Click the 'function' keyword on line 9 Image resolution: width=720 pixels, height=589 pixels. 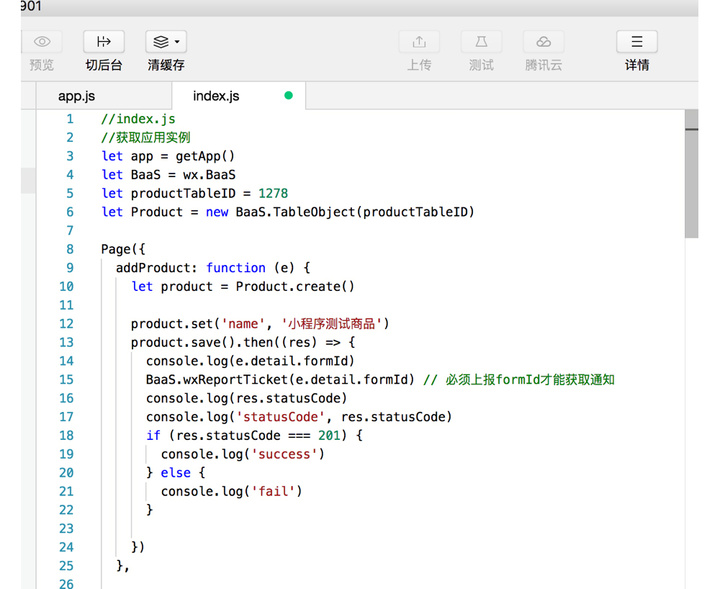[x=236, y=268]
